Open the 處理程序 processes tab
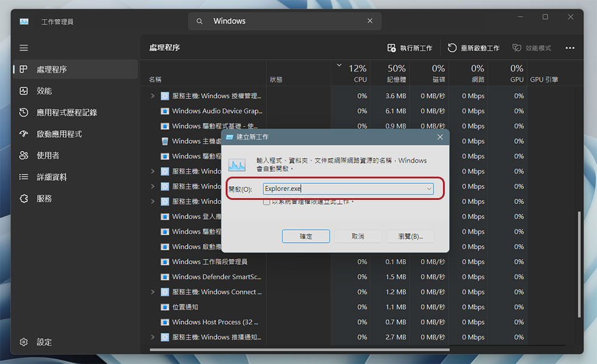 tap(75, 69)
